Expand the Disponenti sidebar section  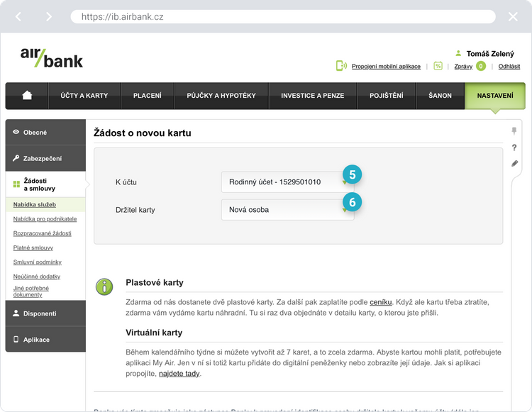(x=45, y=313)
